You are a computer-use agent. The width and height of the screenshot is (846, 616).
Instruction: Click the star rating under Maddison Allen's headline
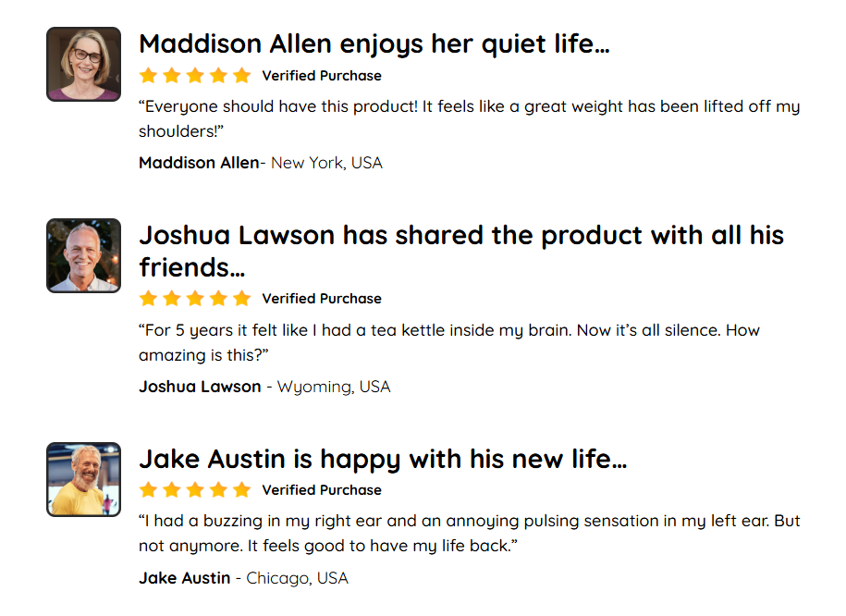[x=195, y=76]
